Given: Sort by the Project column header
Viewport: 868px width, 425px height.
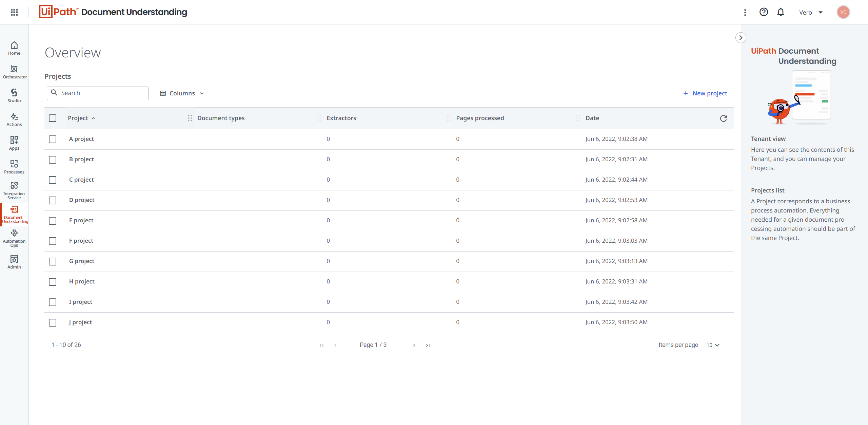Looking at the screenshot, I should click(81, 118).
